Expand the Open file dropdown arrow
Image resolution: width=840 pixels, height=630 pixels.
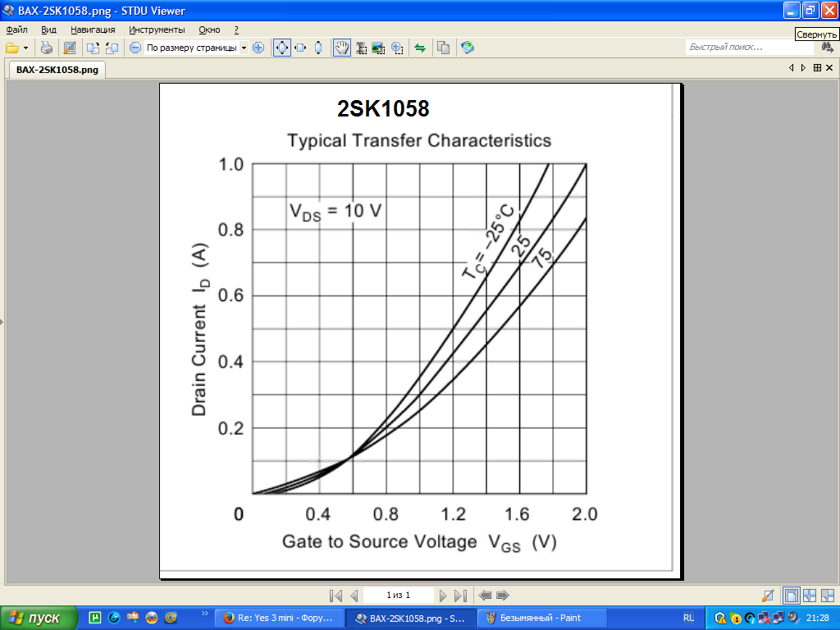(x=25, y=48)
